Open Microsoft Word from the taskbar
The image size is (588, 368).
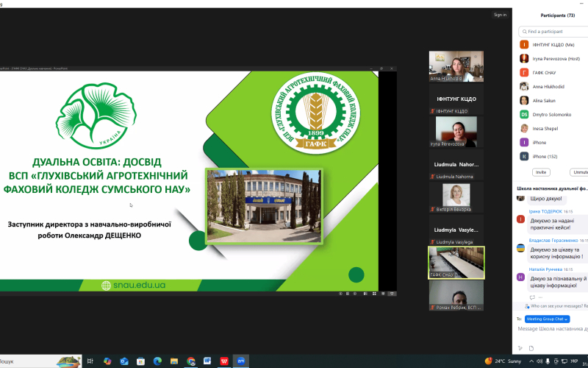(207, 361)
